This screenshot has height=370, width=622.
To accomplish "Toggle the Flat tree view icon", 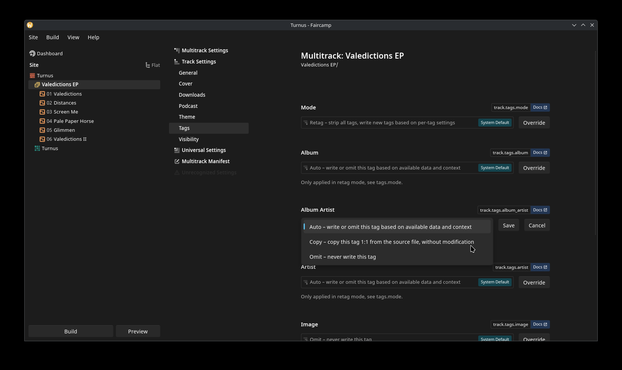I will tap(148, 65).
